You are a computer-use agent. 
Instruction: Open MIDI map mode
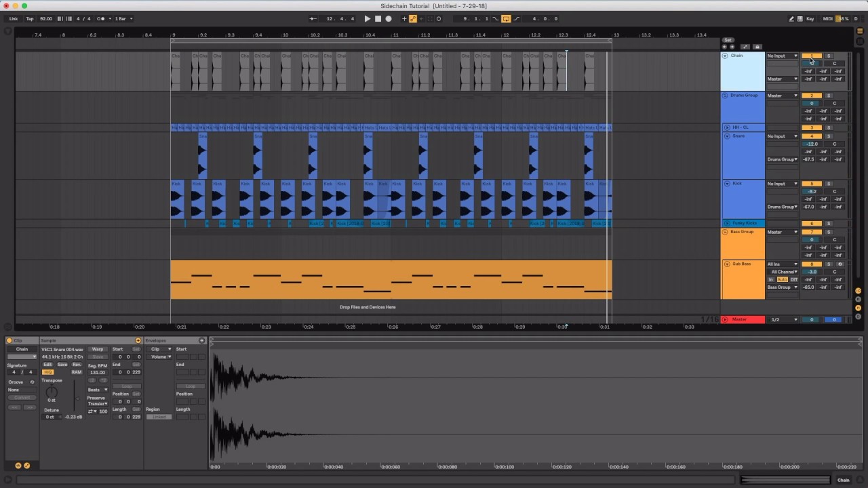coord(827,19)
